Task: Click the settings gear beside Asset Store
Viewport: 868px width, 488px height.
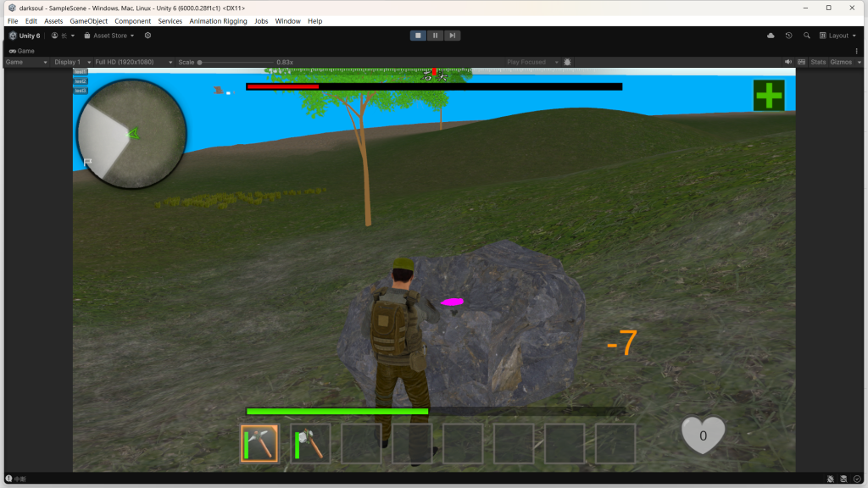Action: click(x=148, y=36)
